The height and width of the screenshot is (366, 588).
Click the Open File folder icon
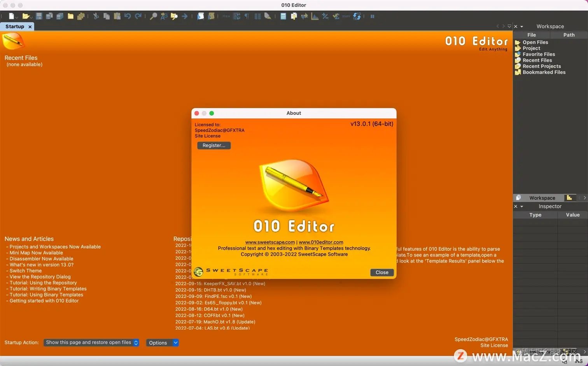pos(25,16)
